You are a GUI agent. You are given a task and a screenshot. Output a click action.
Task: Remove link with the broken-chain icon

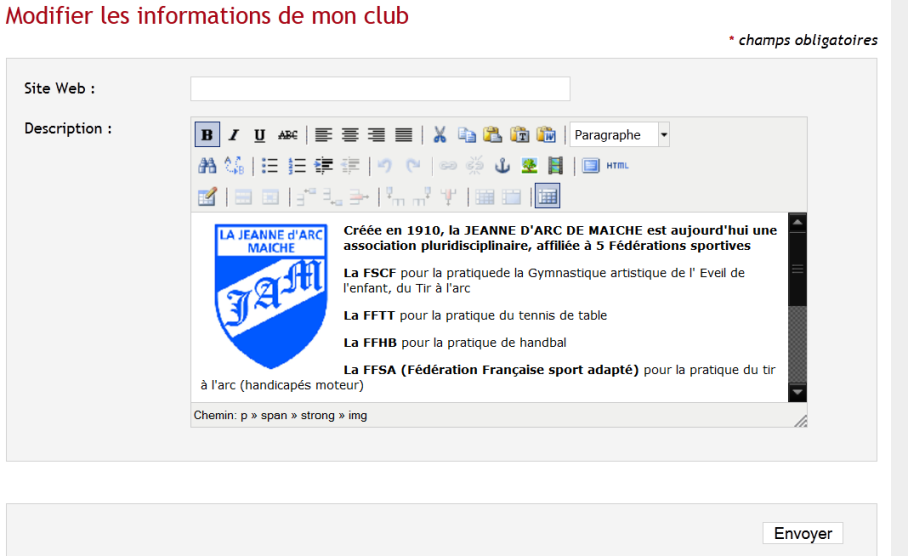click(474, 166)
